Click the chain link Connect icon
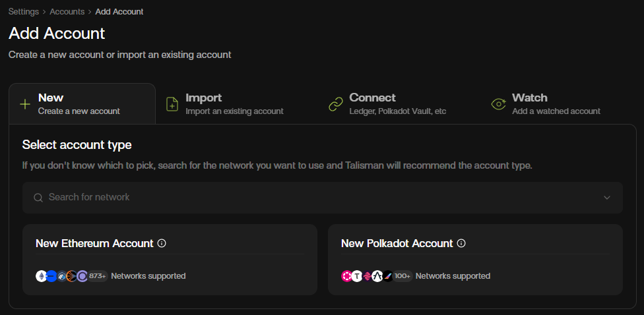Screen dimensions: 644x315 (x=336, y=104)
